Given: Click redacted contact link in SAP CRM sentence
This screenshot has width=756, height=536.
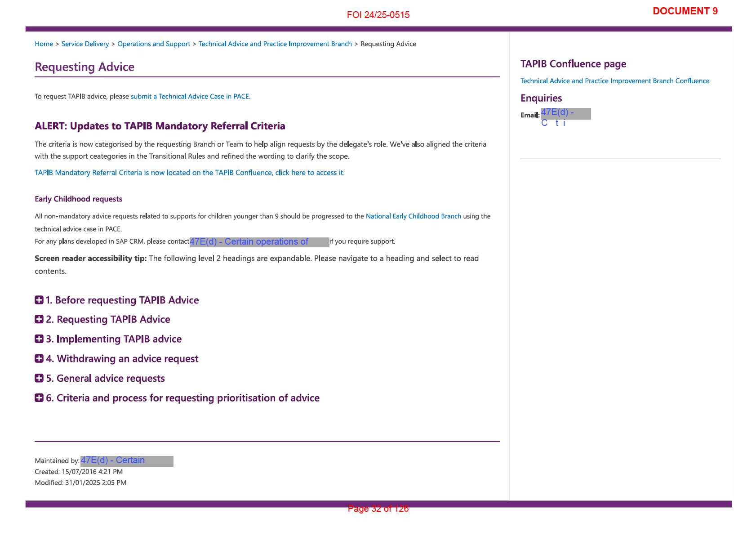Looking at the screenshot, I should 259,242.
